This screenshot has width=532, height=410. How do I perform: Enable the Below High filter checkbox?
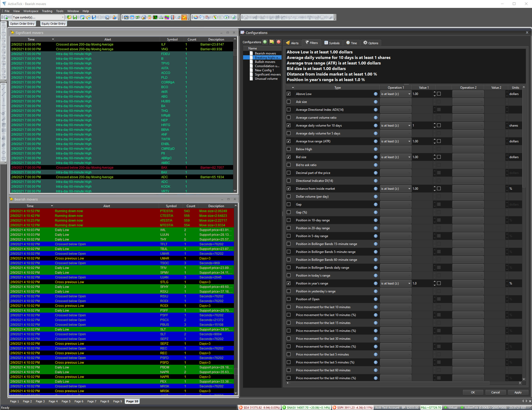pos(289,149)
